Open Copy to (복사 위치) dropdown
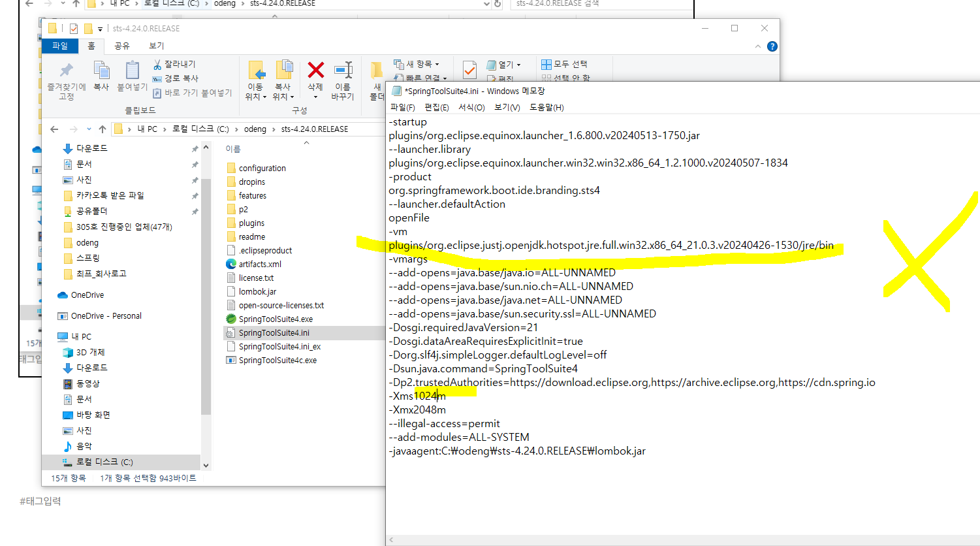 [283, 91]
